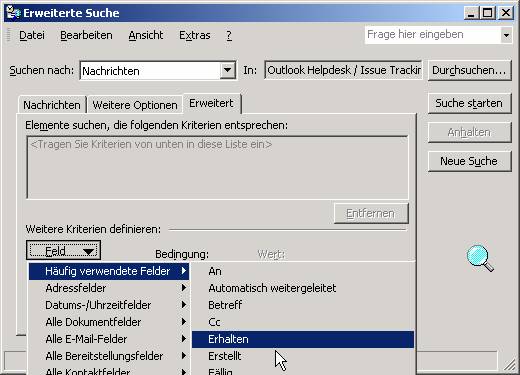Expand the Frage hier eingeben dropdown arrow
This screenshot has width=520, height=375.
coord(506,35)
